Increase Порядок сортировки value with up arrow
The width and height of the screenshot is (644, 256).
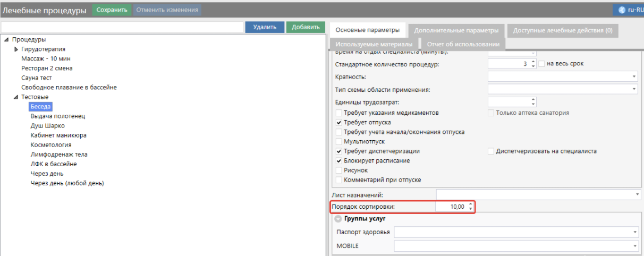point(470,204)
